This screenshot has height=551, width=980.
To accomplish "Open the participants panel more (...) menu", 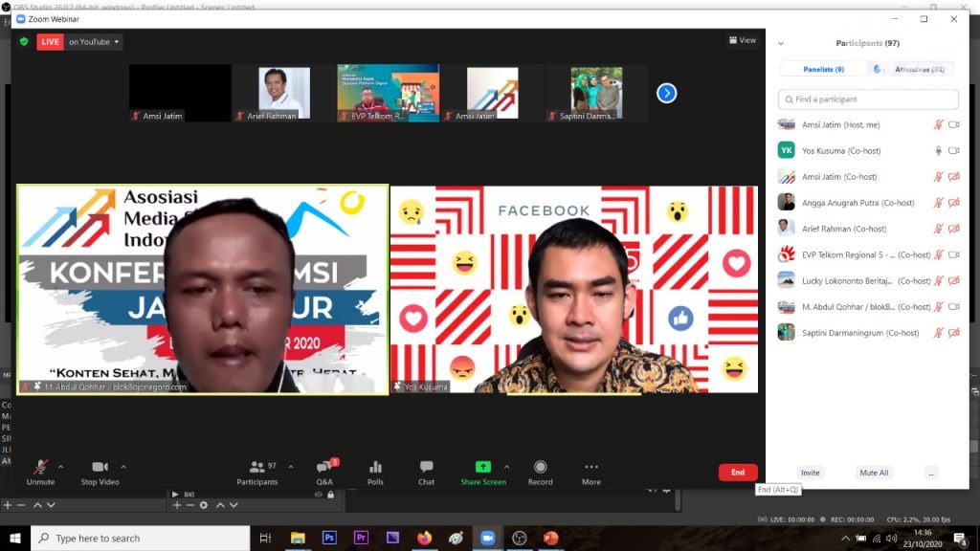I will tap(930, 473).
